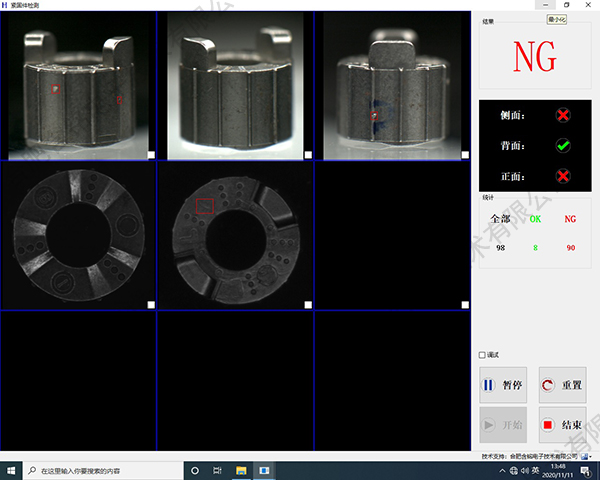The height and width of the screenshot is (480, 600).
Task: Open the notification center icon
Action: click(x=585, y=470)
